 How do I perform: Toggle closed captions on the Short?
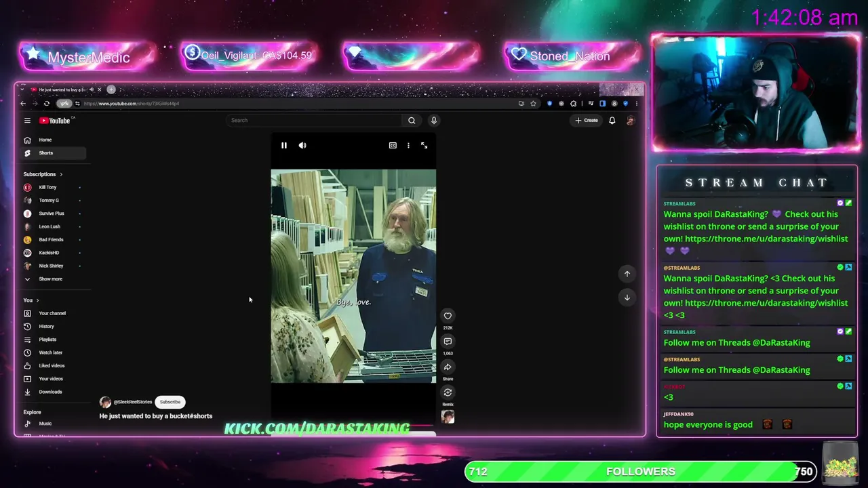tap(393, 146)
